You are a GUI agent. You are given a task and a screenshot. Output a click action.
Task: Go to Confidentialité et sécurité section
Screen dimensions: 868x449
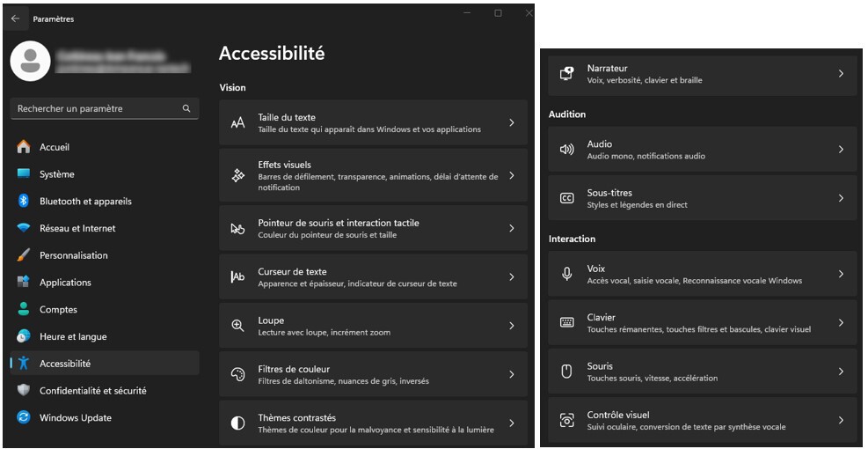[92, 391]
